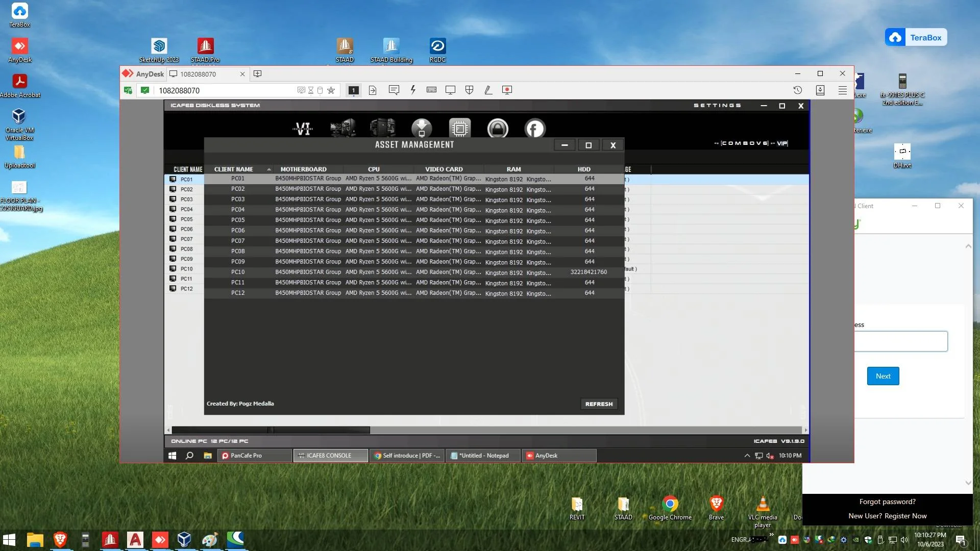Image resolution: width=980 pixels, height=551 pixels.
Task: Open AnyDesk address book icon
Action: coord(820,90)
